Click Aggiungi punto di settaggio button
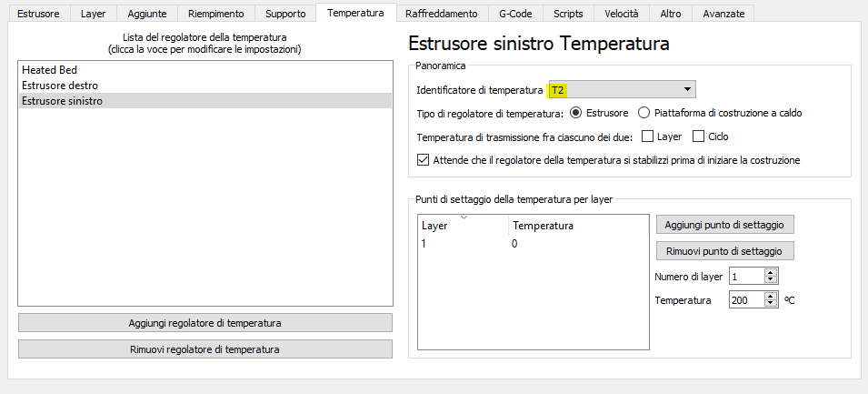 point(724,224)
